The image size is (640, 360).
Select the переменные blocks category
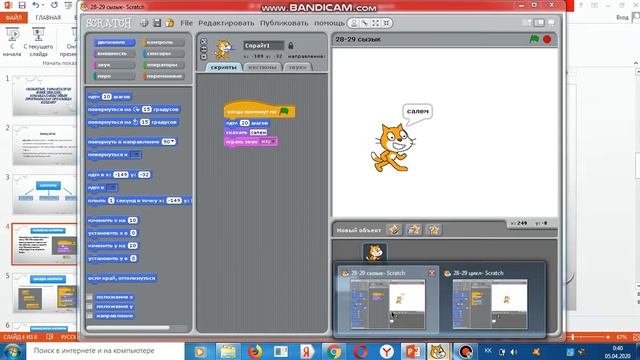point(163,76)
